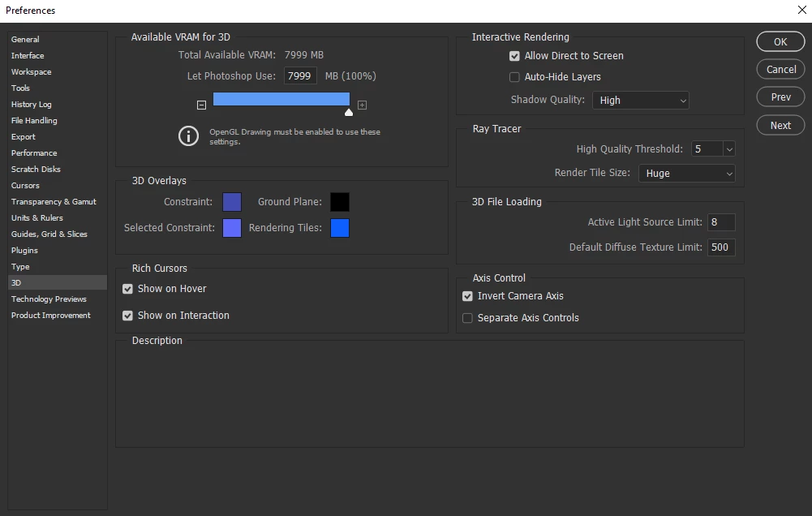Open Units & Rulers preferences
Screen dimensions: 812x516
pos(58,218)
